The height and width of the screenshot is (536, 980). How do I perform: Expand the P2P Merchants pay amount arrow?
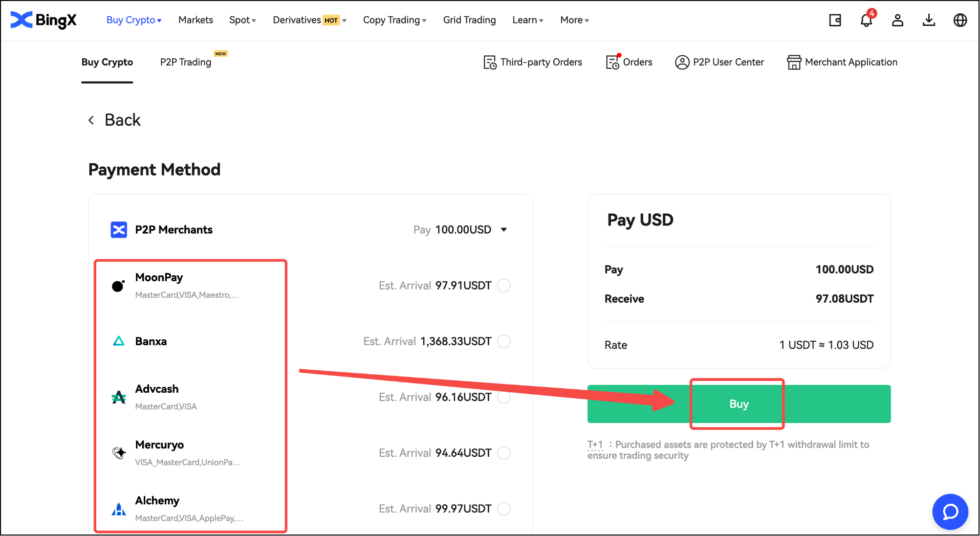(504, 230)
